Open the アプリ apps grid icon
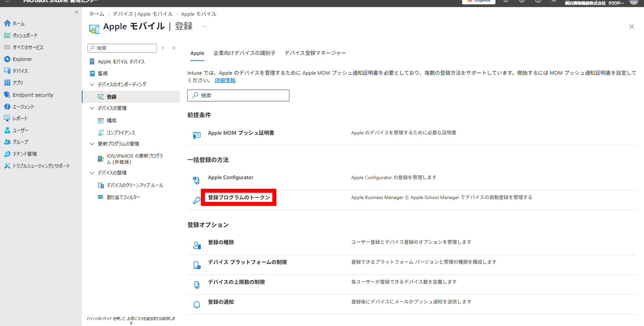Viewport: 644px width, 326px height. click(7, 83)
